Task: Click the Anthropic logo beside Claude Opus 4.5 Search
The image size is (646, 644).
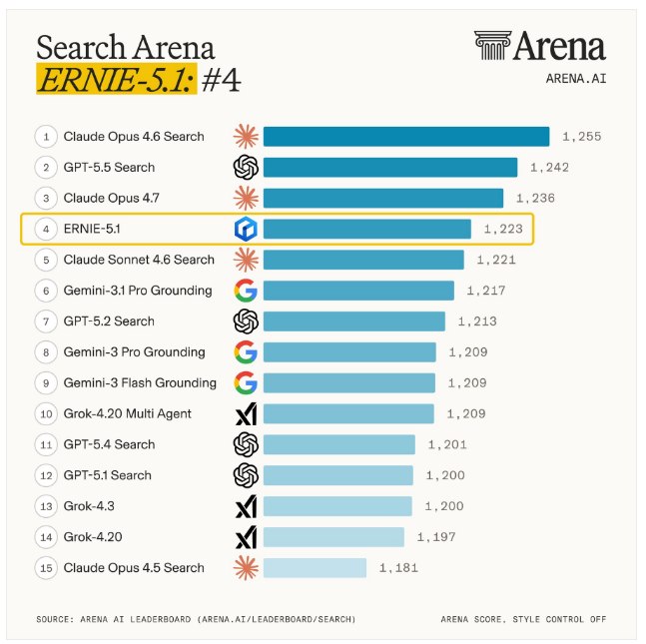Action: (x=246, y=568)
